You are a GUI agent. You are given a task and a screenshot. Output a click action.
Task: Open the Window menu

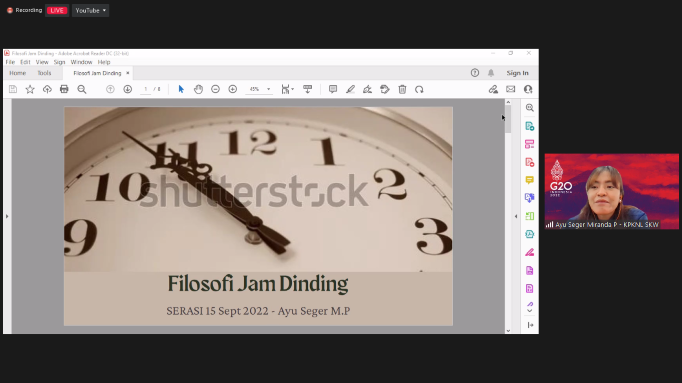coord(81,62)
